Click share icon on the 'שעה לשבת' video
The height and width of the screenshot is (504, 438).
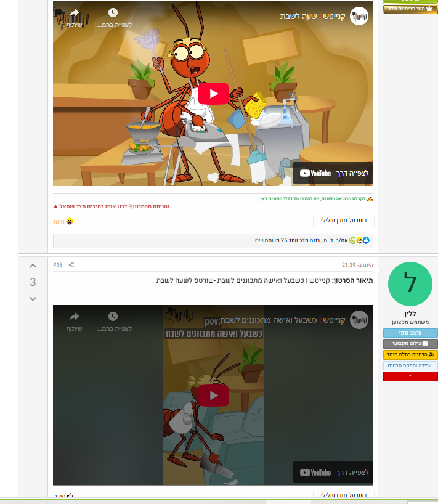coord(74,13)
